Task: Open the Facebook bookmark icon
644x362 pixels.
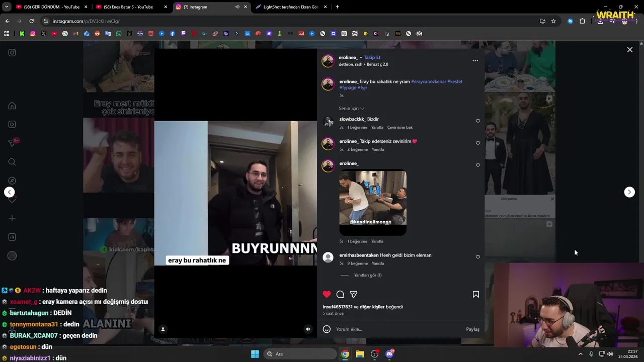Action: 173,34
